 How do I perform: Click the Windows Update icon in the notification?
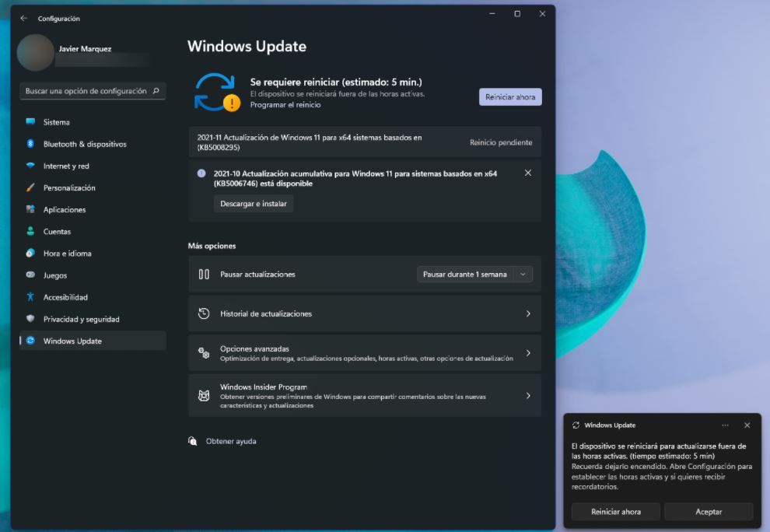(x=576, y=425)
